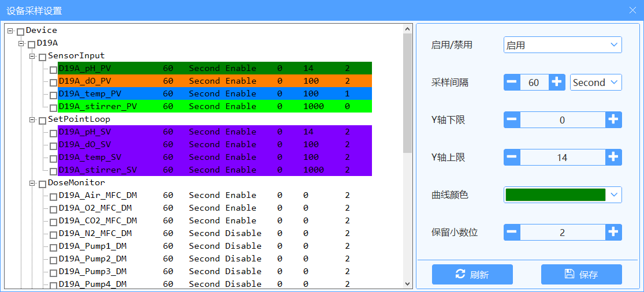Click the 保存 save button
Screen dimensions: 644x292
(581, 275)
